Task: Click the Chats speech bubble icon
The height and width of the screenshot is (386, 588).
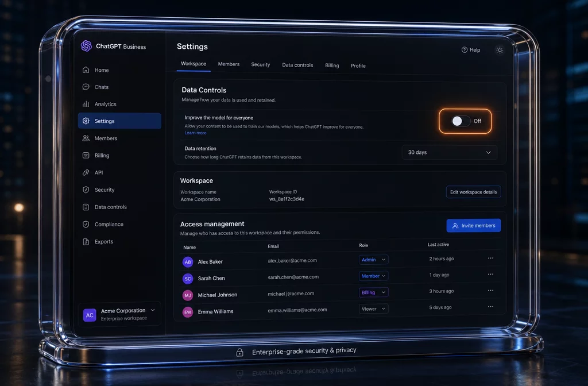Action: click(x=86, y=87)
